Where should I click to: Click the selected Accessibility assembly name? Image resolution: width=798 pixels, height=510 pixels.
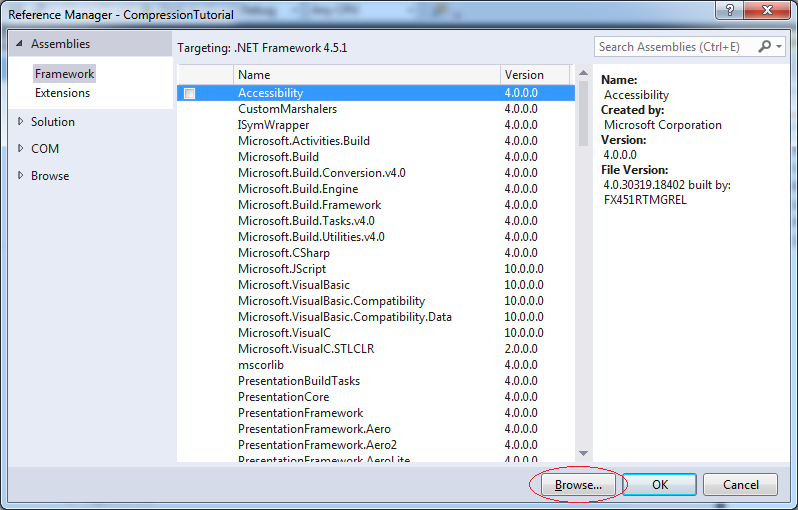[270, 93]
